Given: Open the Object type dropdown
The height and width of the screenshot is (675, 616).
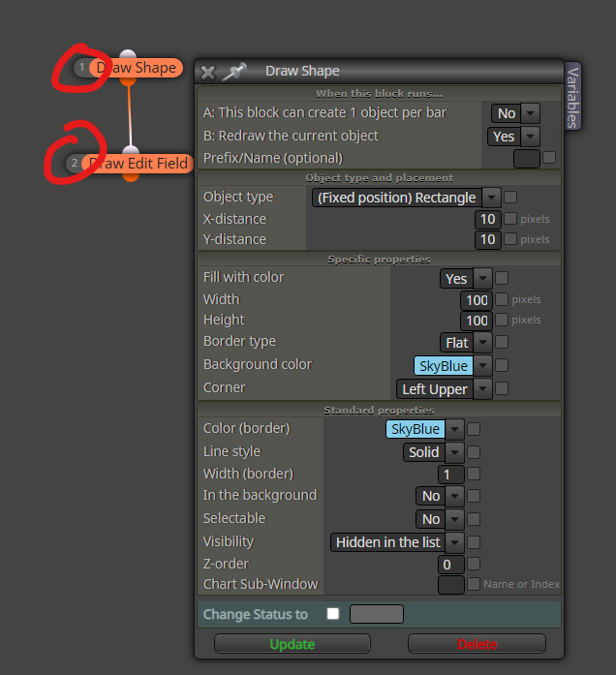Looking at the screenshot, I should click(x=406, y=198).
